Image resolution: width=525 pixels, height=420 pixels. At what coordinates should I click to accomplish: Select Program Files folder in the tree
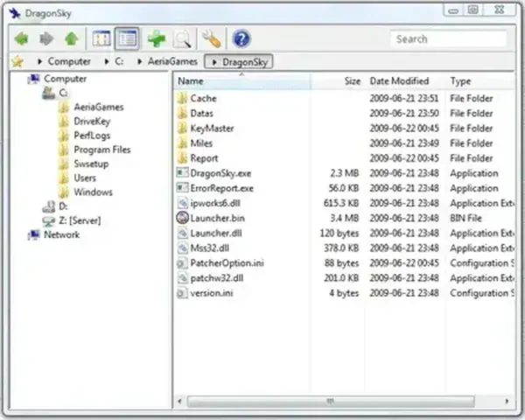coord(102,150)
